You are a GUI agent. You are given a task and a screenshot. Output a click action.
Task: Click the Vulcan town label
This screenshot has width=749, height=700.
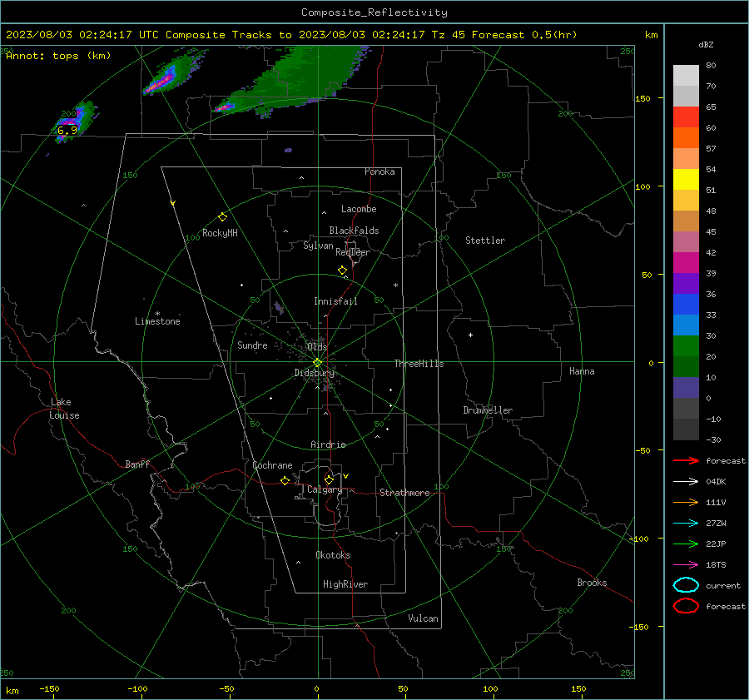coord(423,618)
